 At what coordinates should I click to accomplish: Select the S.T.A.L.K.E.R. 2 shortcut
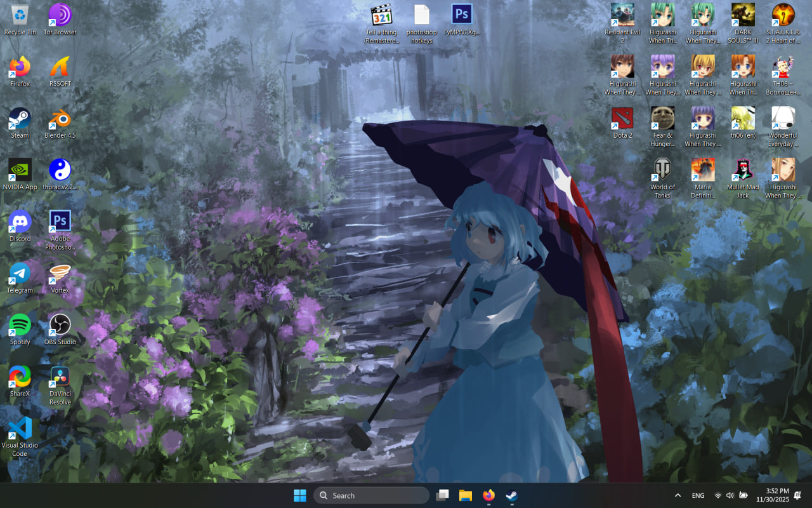click(x=783, y=24)
